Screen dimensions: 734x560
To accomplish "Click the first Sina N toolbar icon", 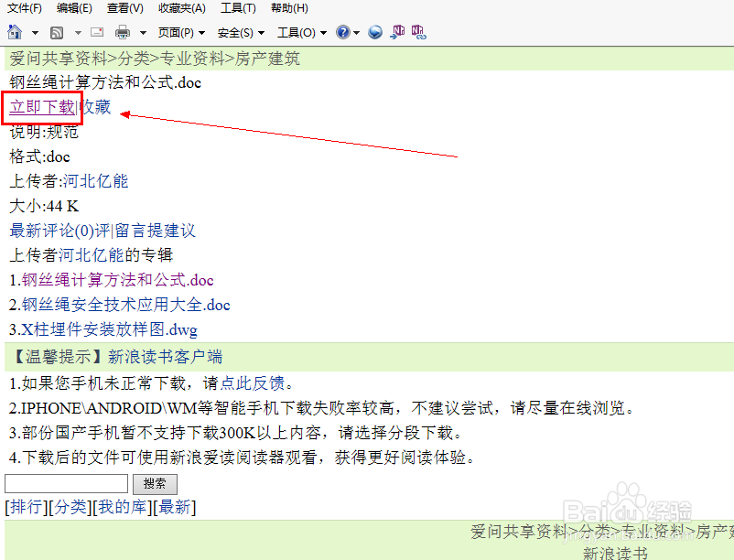I will click(398, 32).
